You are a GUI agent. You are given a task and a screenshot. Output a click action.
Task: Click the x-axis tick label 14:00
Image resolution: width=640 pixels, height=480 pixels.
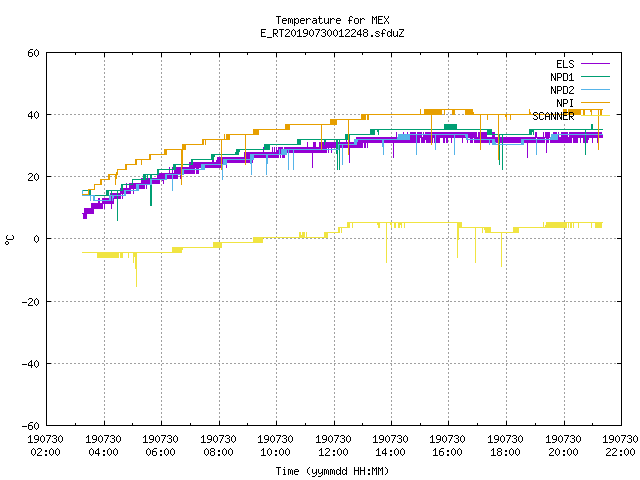391,452
